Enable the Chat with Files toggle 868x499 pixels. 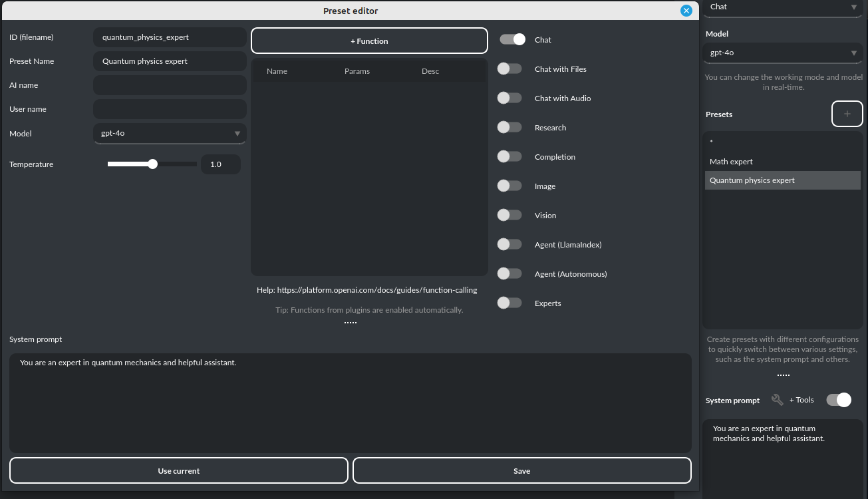[x=509, y=69]
